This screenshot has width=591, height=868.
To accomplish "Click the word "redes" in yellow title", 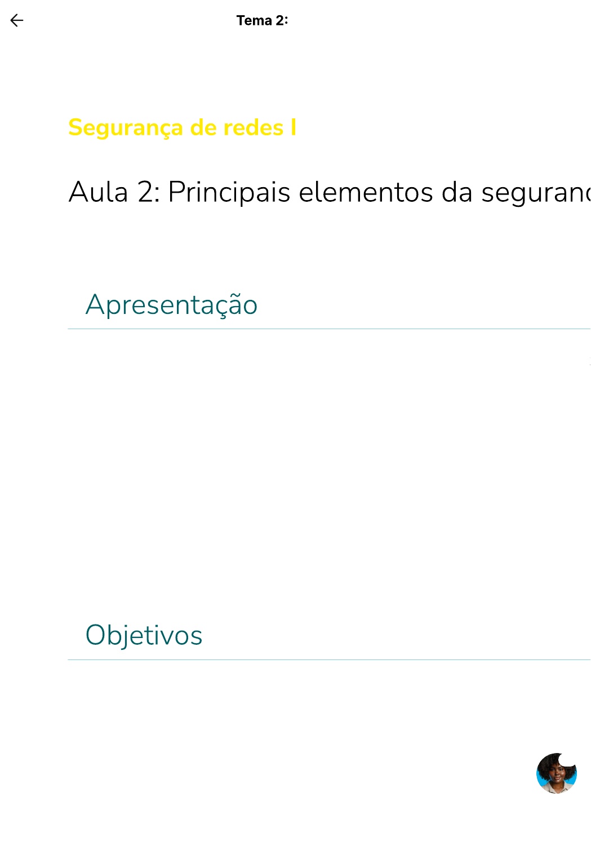I will click(x=253, y=127).
